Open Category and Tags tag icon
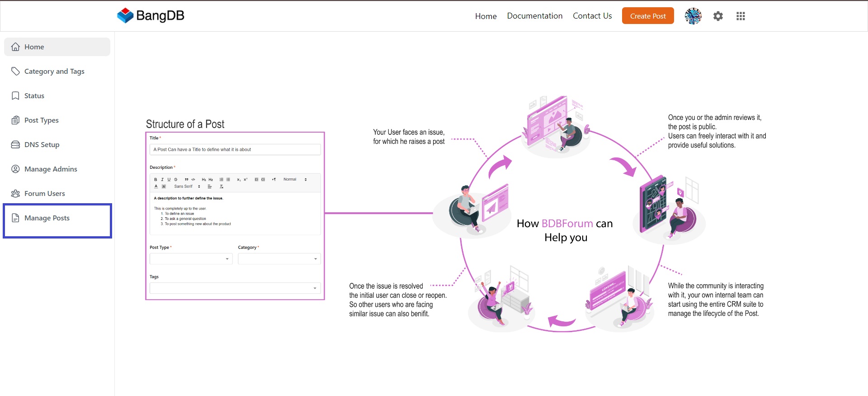Viewport: 868px width, 396px height. [15, 72]
